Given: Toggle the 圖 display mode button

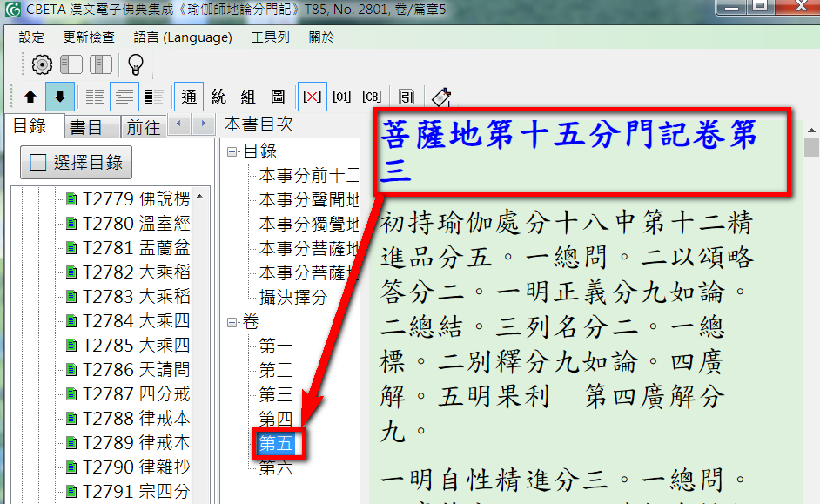Looking at the screenshot, I should pyautogui.click(x=278, y=97).
